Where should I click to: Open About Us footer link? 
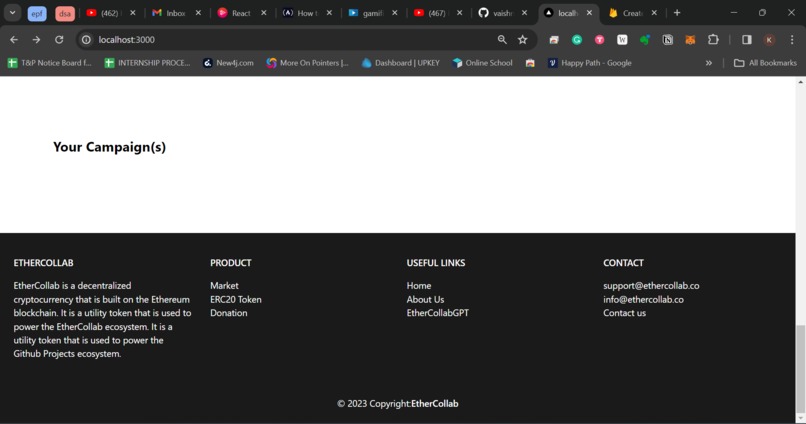[x=425, y=299]
